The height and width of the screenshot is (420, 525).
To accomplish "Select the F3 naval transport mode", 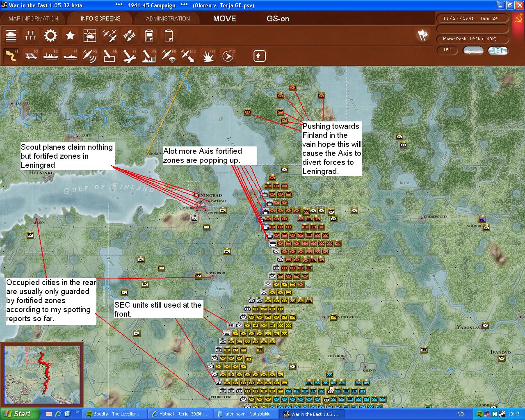I will coord(50,56).
